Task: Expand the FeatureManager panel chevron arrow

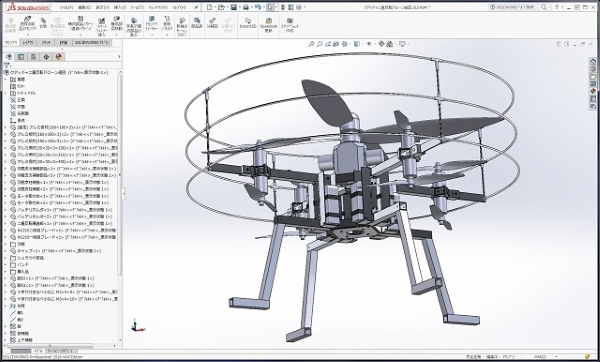Action: pos(119,57)
